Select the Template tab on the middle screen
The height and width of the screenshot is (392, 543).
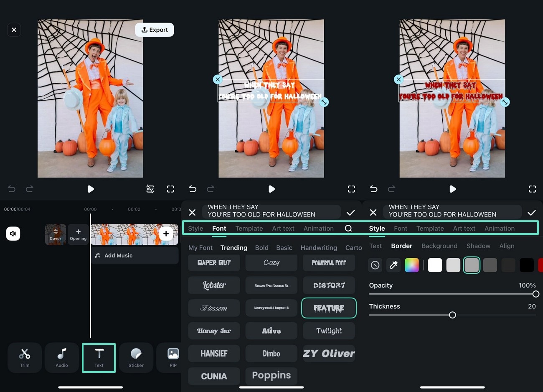(249, 228)
